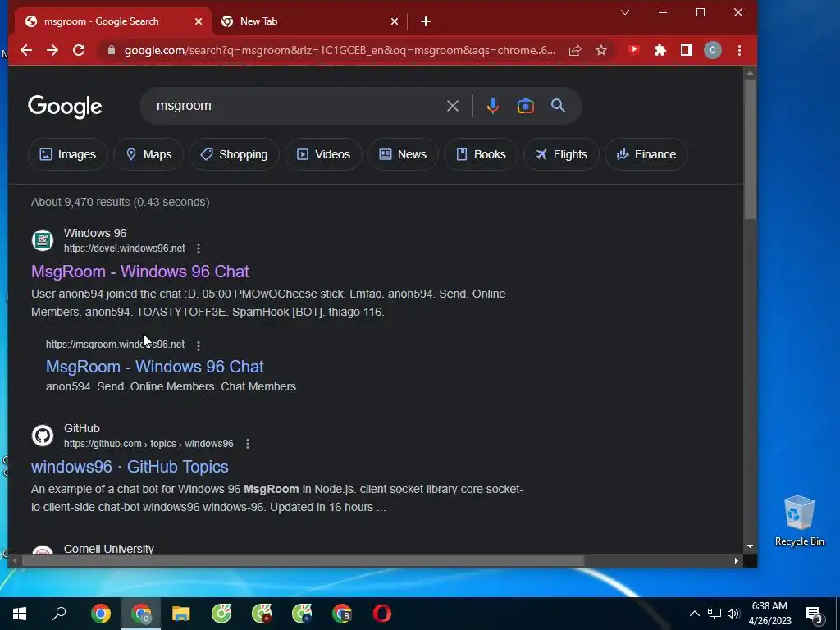
Task: Launch Opera from the taskbar
Action: click(x=382, y=614)
